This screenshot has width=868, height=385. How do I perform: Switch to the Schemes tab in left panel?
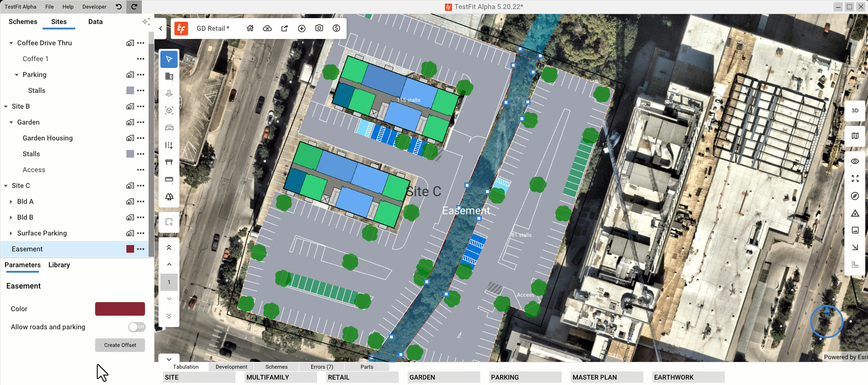(23, 22)
